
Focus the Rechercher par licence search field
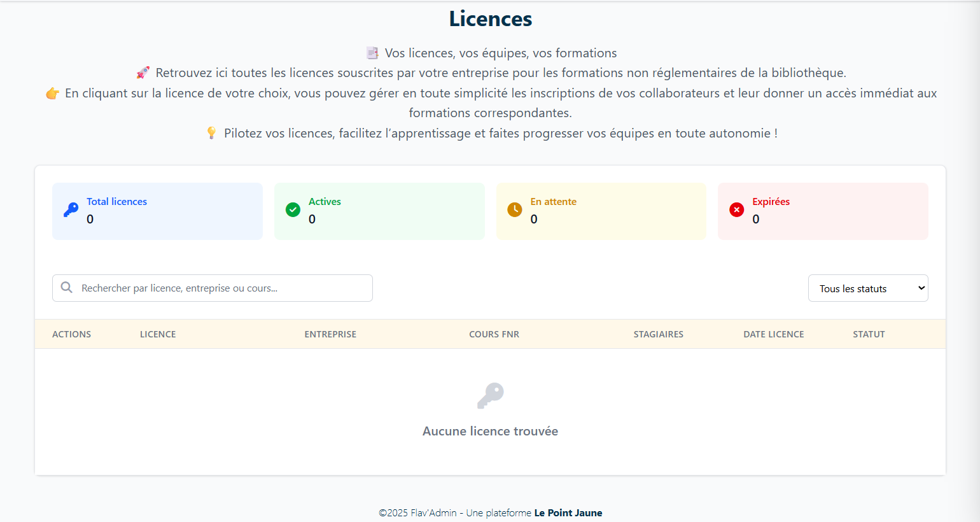(213, 288)
